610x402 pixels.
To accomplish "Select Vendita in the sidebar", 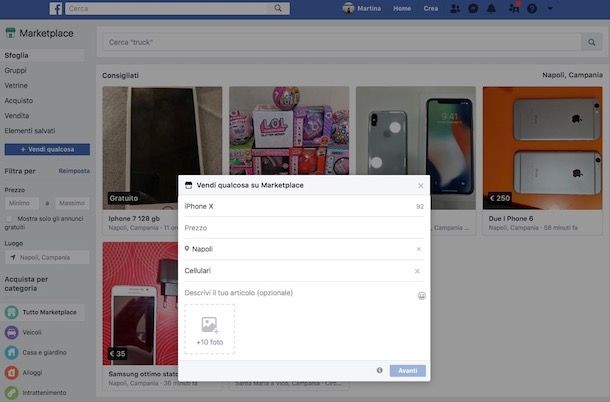I will coord(17,116).
